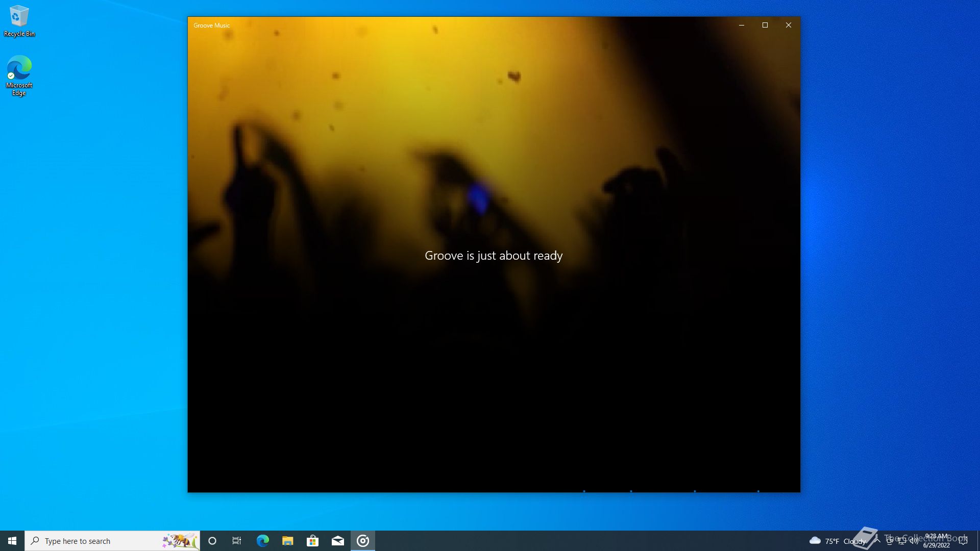
Task: Show hidden system tray icons
Action: click(877, 541)
